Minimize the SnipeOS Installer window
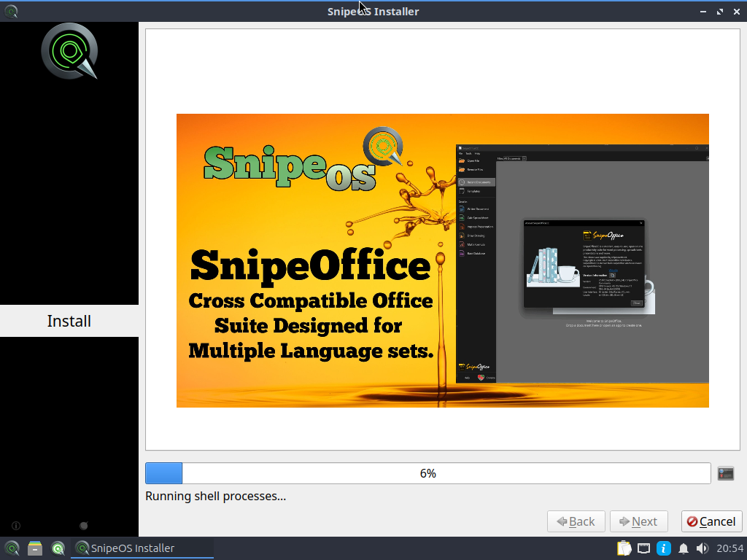Image resolution: width=747 pixels, height=560 pixels. pos(703,12)
